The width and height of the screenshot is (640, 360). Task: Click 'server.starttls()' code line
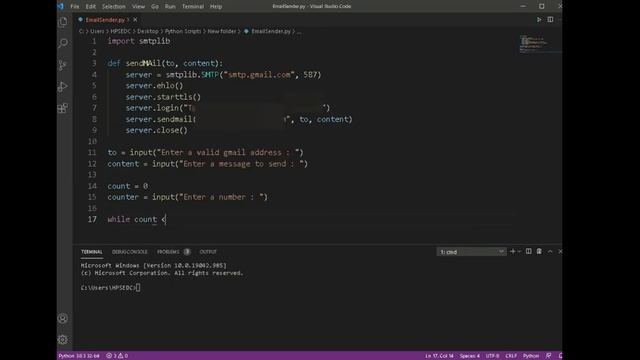pos(163,97)
